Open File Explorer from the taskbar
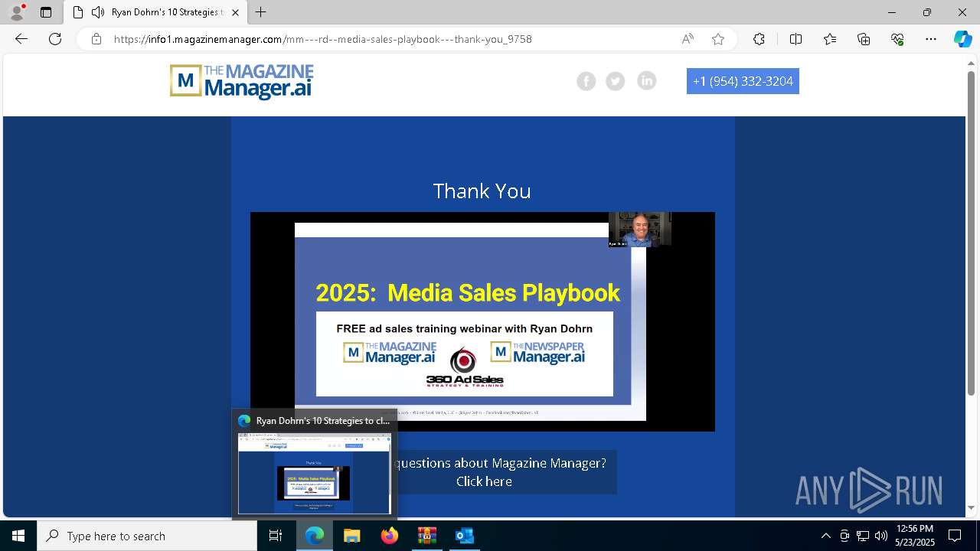The height and width of the screenshot is (551, 980). (351, 536)
